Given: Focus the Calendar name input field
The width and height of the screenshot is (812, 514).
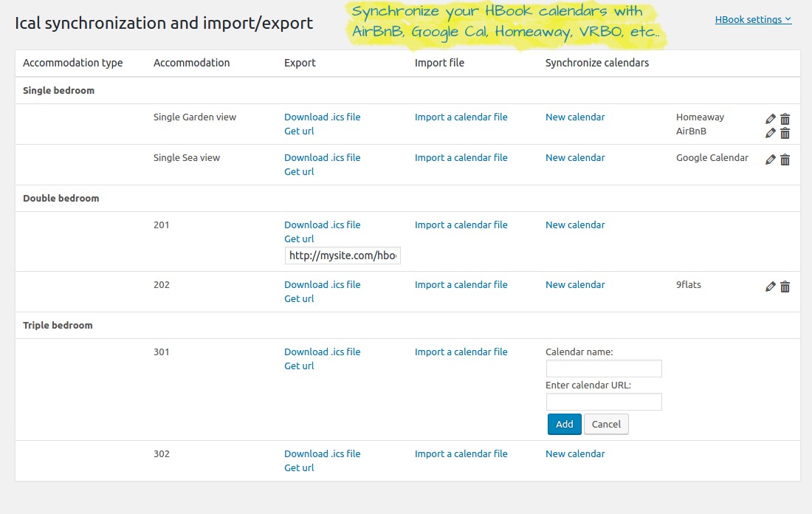Looking at the screenshot, I should point(604,369).
